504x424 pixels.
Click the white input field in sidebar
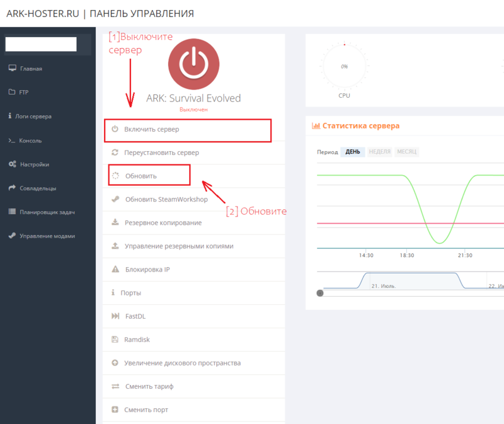(40, 44)
